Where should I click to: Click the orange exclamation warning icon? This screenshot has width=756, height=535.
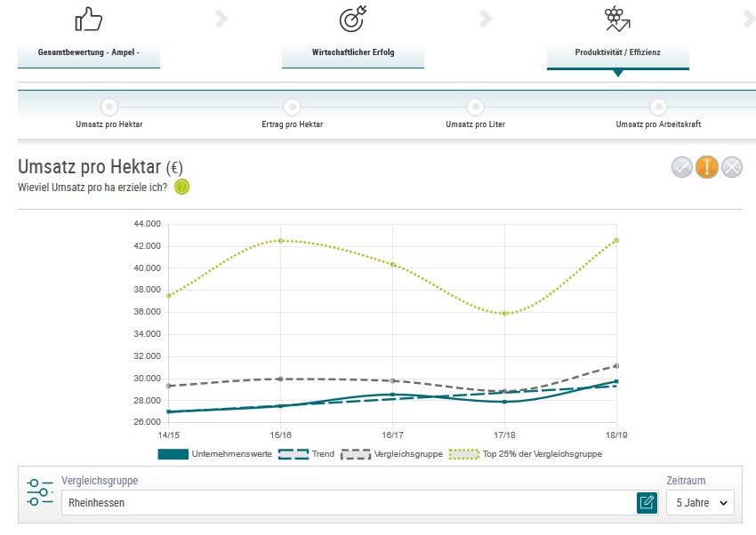(x=707, y=168)
